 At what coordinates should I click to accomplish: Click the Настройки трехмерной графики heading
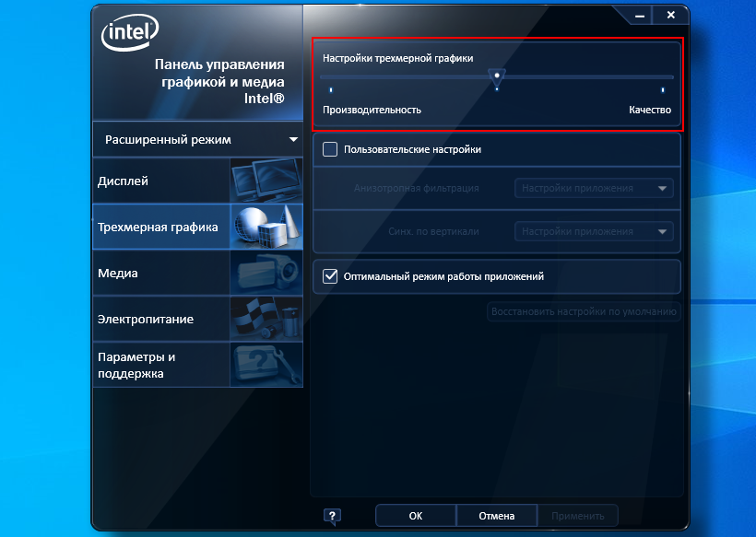(397, 58)
